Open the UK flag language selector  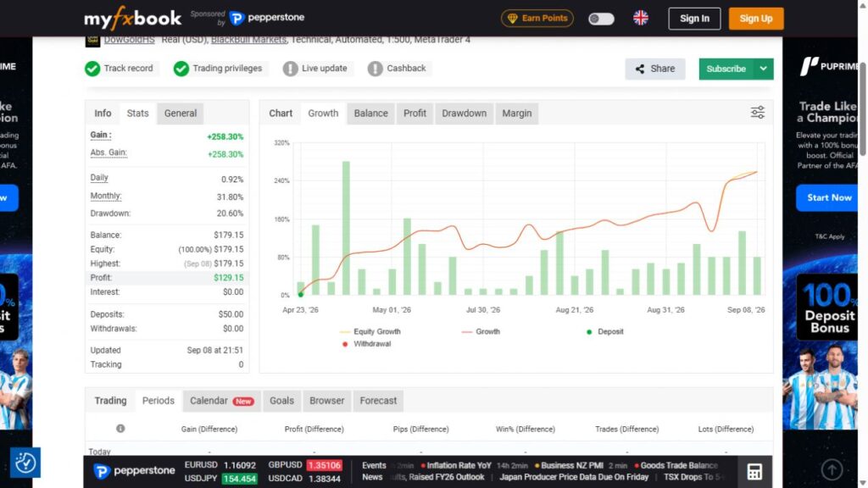coord(641,18)
